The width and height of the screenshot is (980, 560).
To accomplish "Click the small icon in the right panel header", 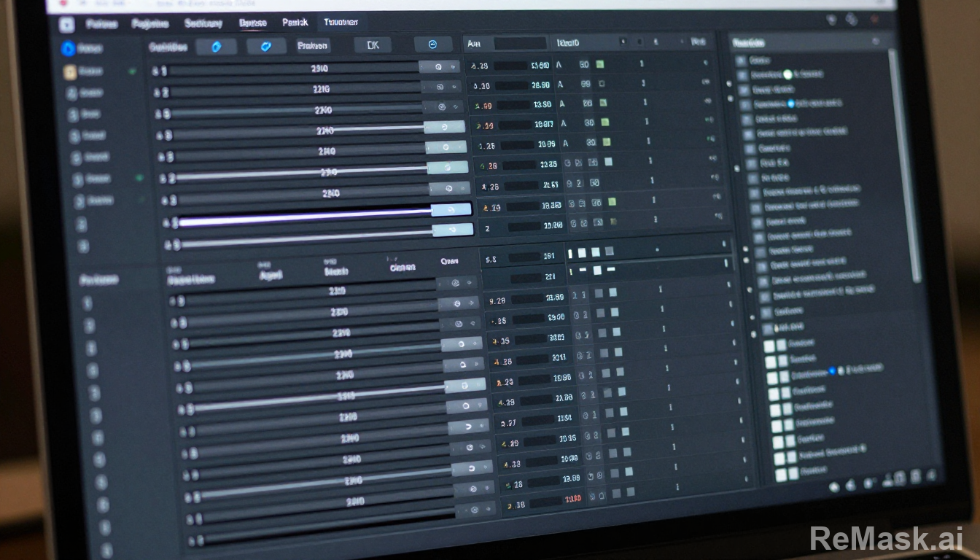I will point(875,43).
